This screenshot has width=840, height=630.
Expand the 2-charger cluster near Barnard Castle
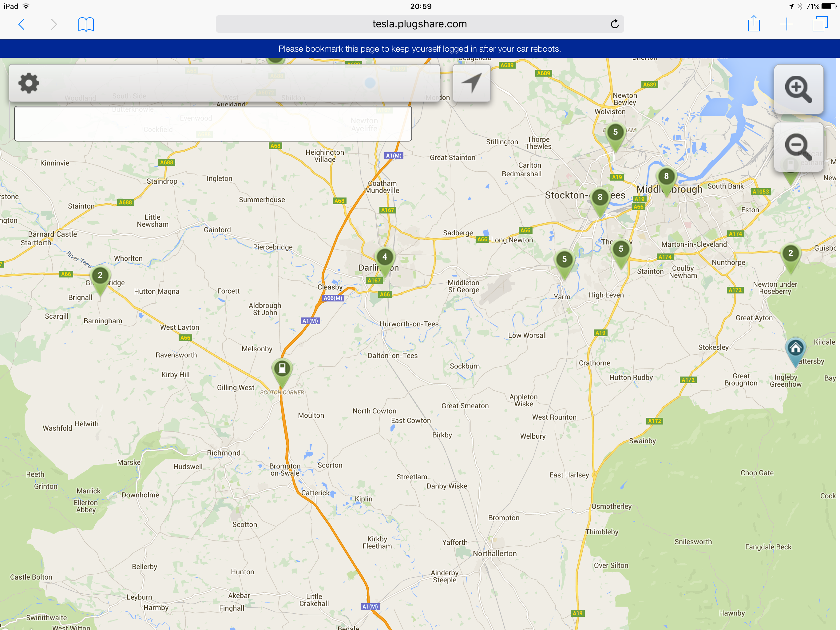pos(100,276)
